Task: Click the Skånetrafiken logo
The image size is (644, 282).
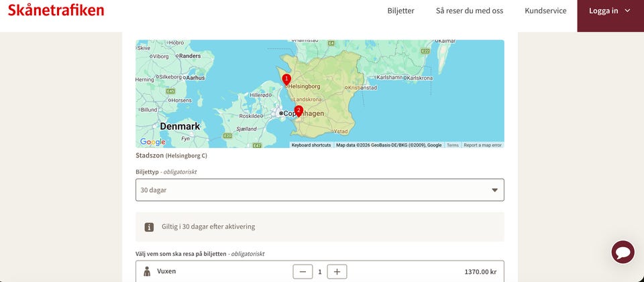Action: click(56, 11)
